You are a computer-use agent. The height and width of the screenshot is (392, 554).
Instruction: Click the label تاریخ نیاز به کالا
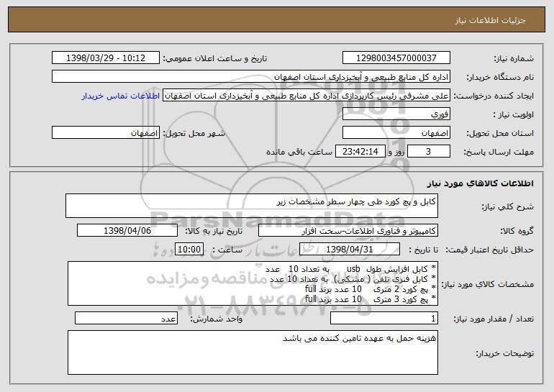[214, 232]
